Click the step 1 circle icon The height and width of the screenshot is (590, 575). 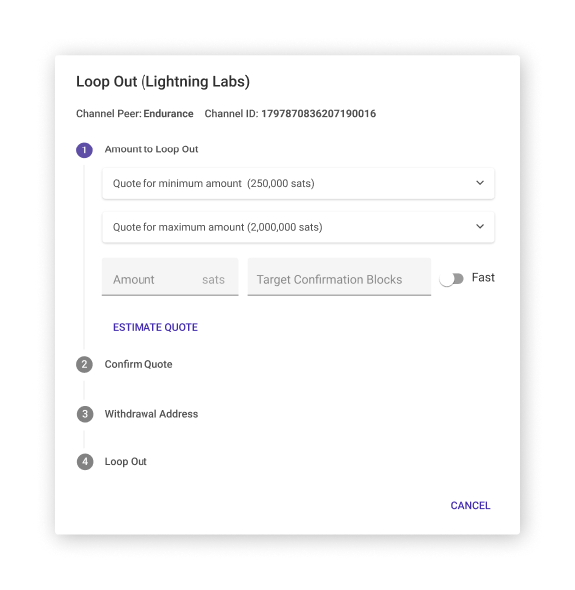(x=84, y=150)
